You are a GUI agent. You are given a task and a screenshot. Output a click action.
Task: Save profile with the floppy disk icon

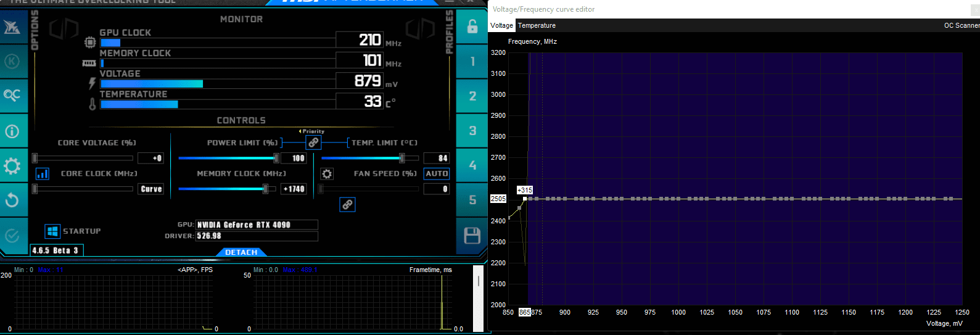[x=472, y=236]
